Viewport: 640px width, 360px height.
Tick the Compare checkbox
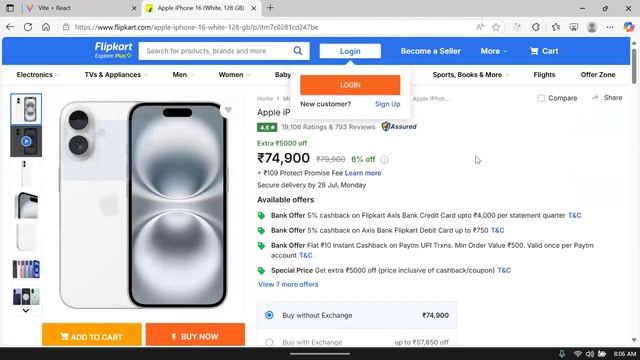[541, 98]
